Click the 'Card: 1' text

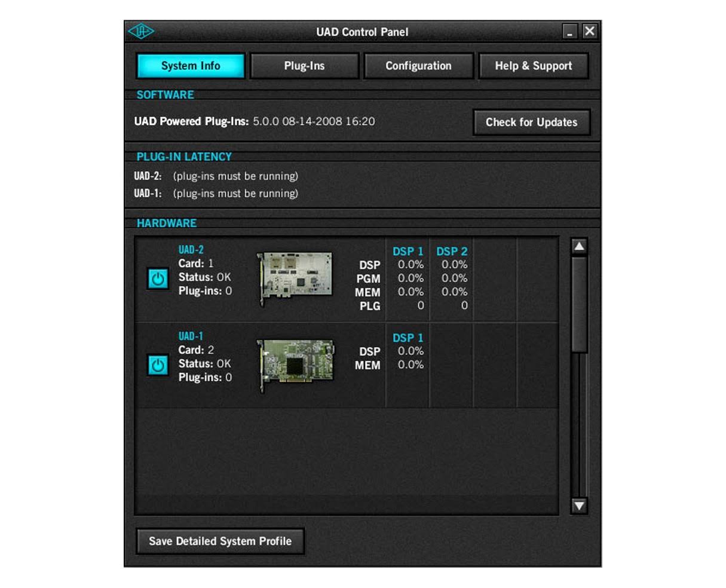196,264
